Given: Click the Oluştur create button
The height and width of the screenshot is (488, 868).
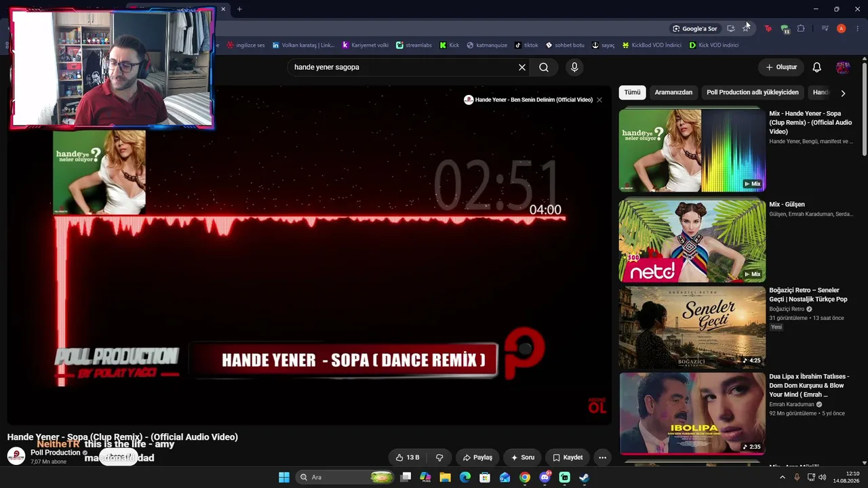Looking at the screenshot, I should tap(781, 67).
